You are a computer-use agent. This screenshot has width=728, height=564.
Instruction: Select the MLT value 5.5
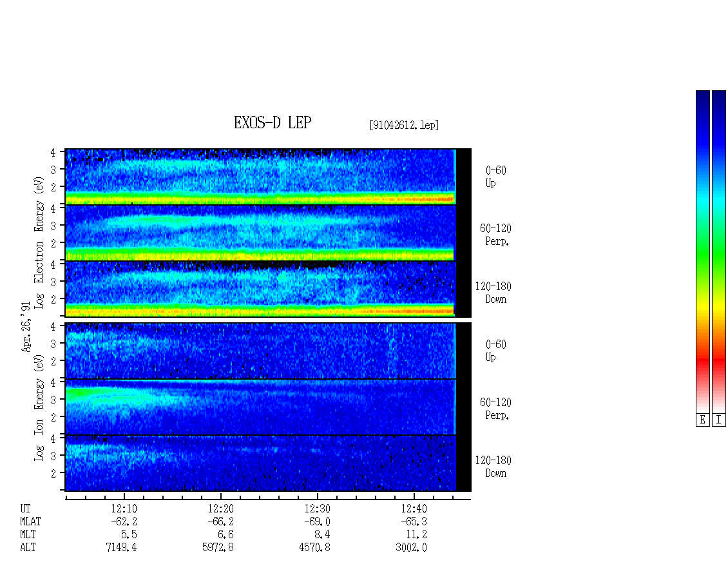tap(129, 535)
